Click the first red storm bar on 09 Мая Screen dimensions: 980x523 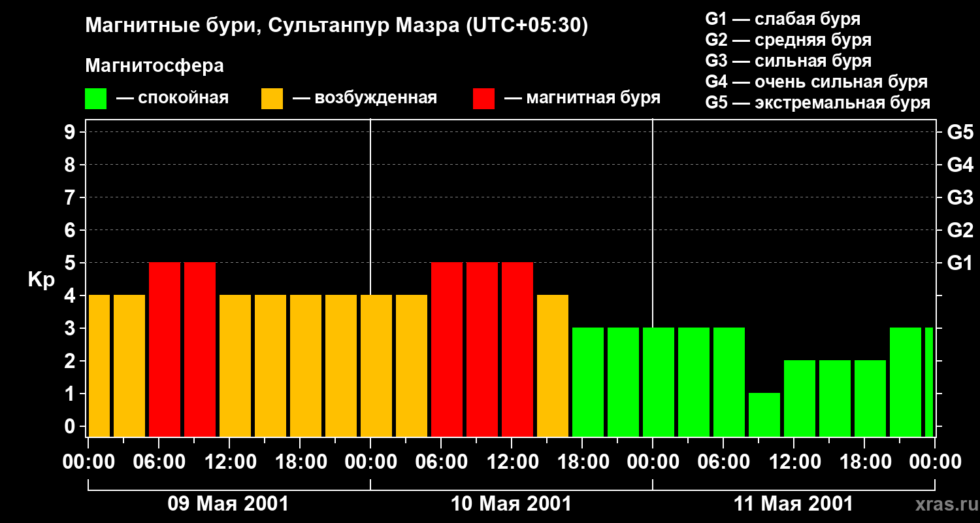[x=165, y=349]
